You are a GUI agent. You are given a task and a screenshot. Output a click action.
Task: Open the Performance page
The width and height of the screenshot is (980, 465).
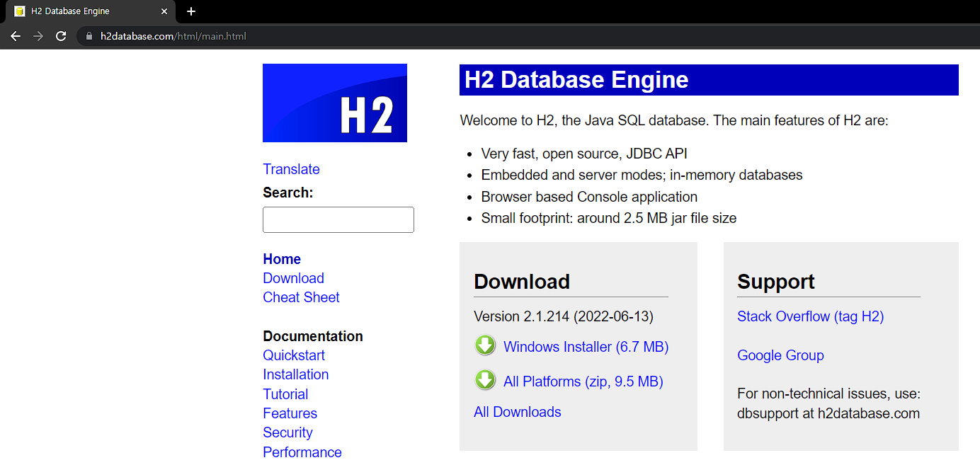click(x=302, y=452)
